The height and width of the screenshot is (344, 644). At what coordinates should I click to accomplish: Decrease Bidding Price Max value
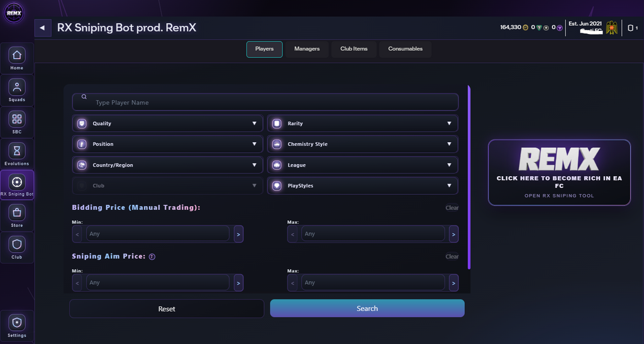[292, 234]
